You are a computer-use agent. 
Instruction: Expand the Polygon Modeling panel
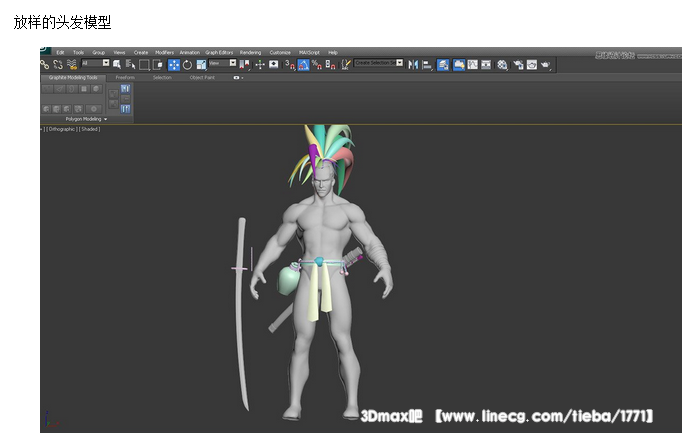(x=86, y=119)
